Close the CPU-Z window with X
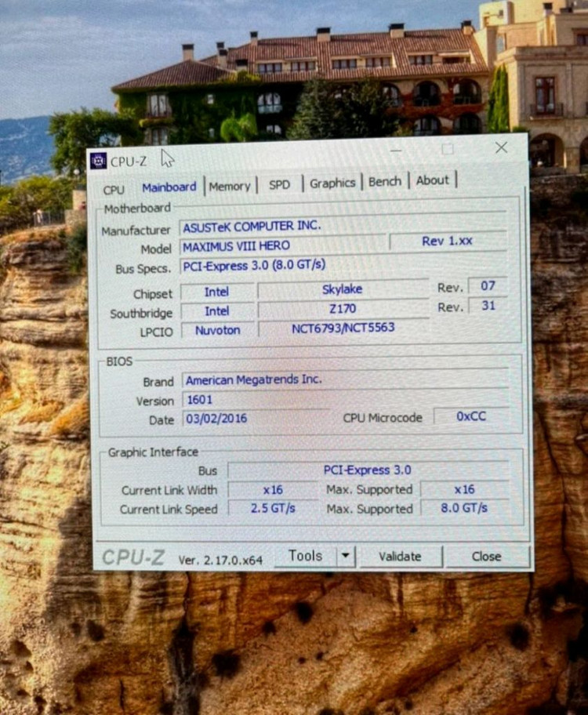 tap(501, 147)
